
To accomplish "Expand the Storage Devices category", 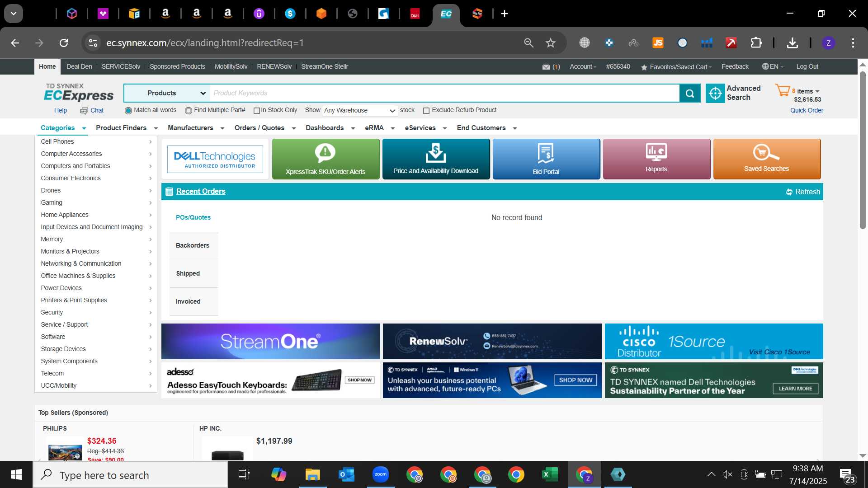I will (x=96, y=349).
